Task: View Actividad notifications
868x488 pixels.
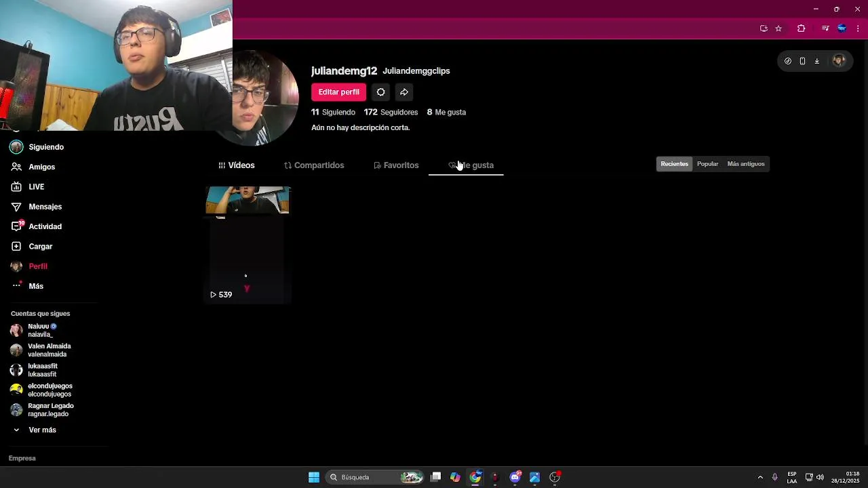Action: tap(37, 226)
